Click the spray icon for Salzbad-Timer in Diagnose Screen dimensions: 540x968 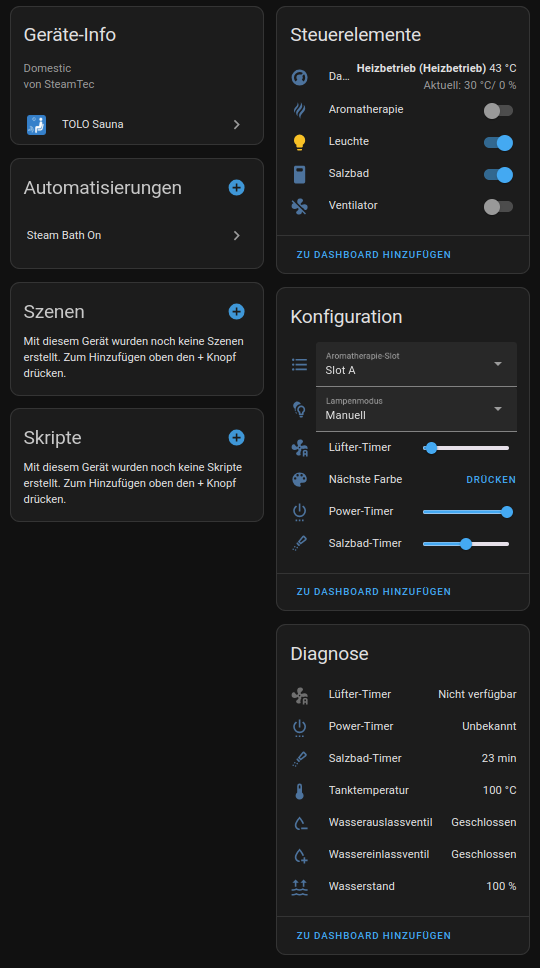point(299,759)
